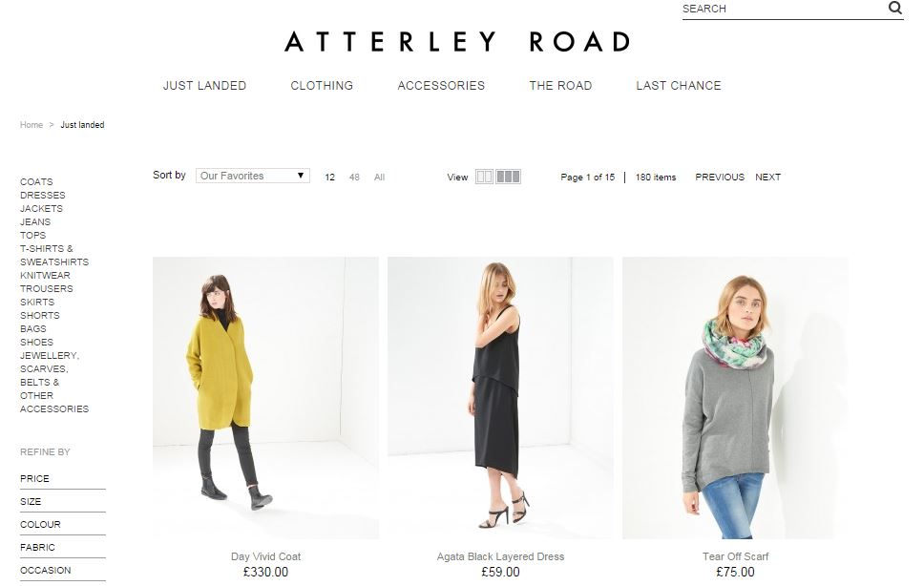Expand the Price refine filter
Image resolution: width=924 pixels, height=586 pixels.
[62, 479]
